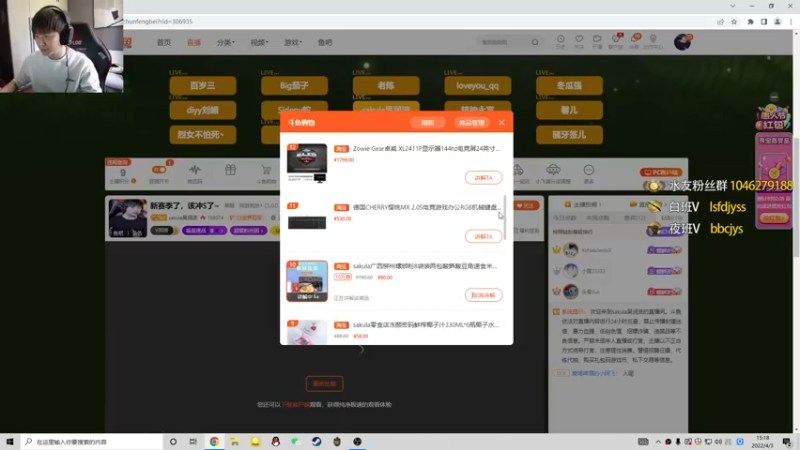Open the 老陈 live channel button

click(386, 86)
